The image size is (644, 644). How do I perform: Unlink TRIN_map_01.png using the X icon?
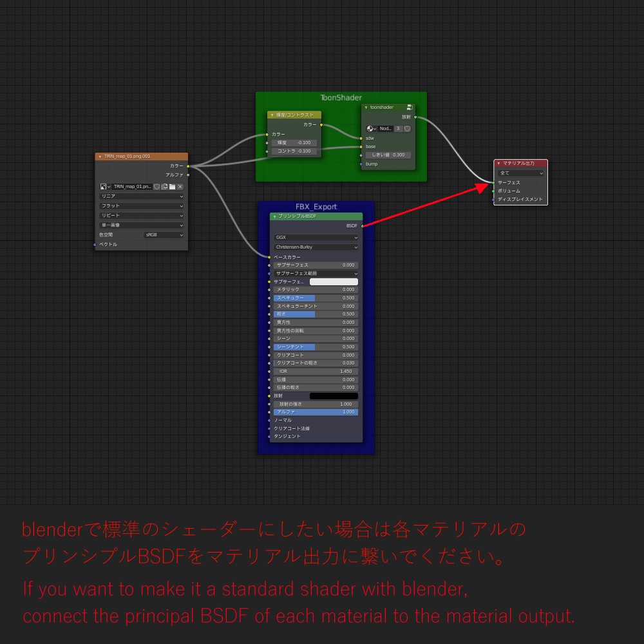(x=180, y=186)
